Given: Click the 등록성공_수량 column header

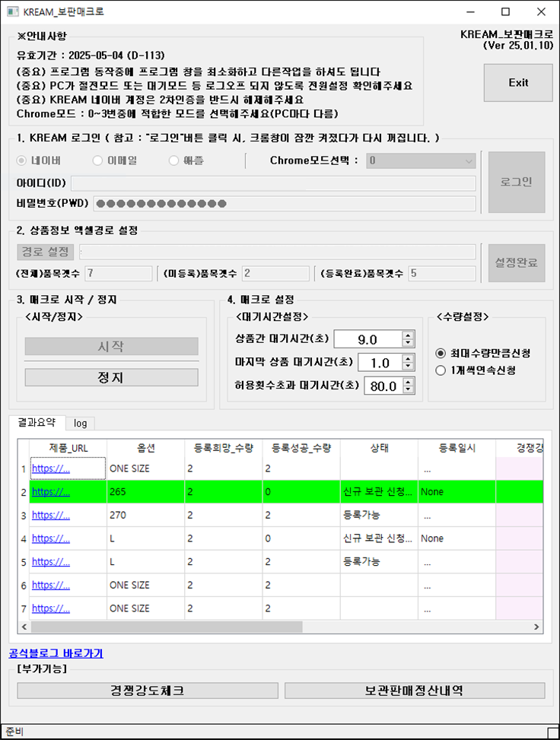Looking at the screenshot, I should click(x=302, y=449).
